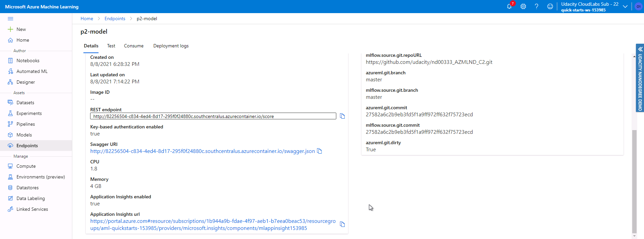Open the notifications bell icon
The height and width of the screenshot is (239, 644).
[x=509, y=6]
